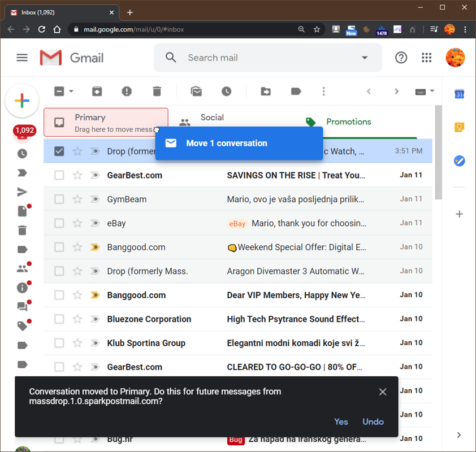Open the Move to folder icon
The height and width of the screenshot is (452, 476).
coord(266,92)
